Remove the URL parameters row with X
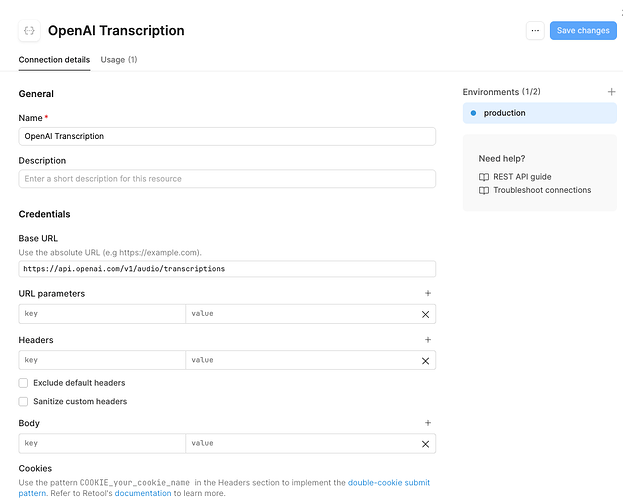 click(425, 314)
